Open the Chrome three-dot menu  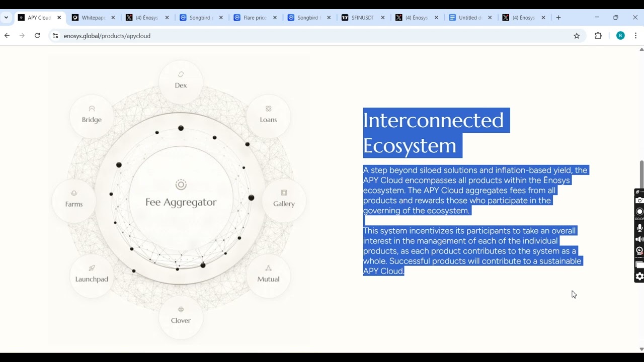(636, 36)
